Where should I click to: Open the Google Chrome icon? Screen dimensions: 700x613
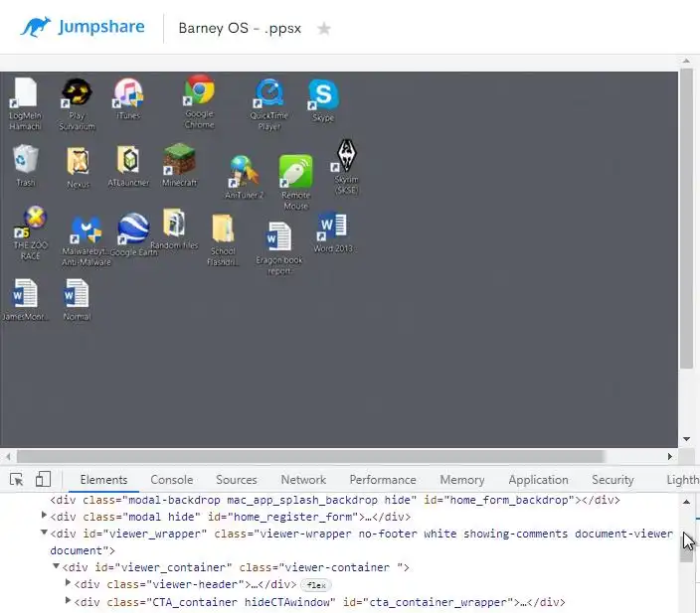[199, 101]
